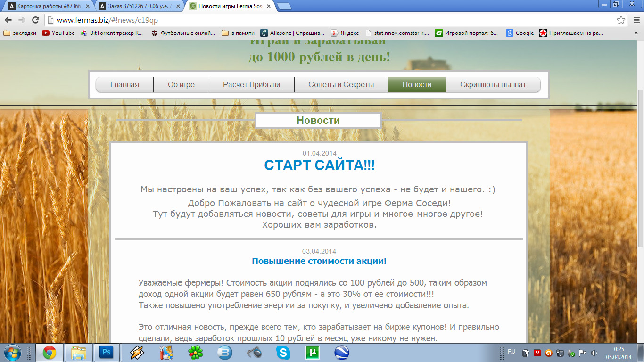Open the Windows Start menu
644x362 pixels.
click(x=12, y=353)
